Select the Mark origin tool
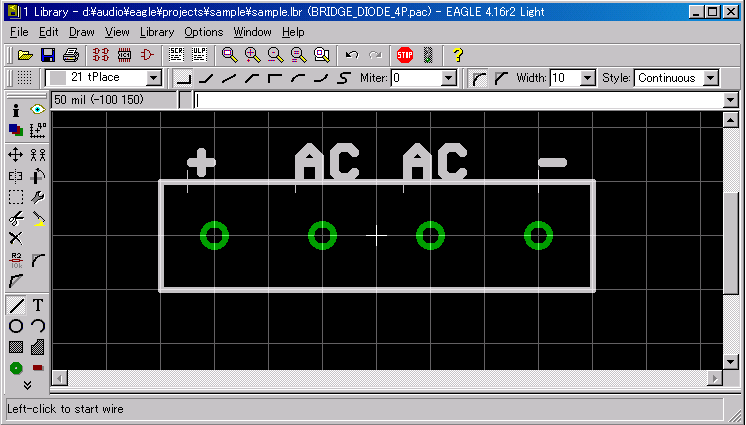 (x=38, y=130)
